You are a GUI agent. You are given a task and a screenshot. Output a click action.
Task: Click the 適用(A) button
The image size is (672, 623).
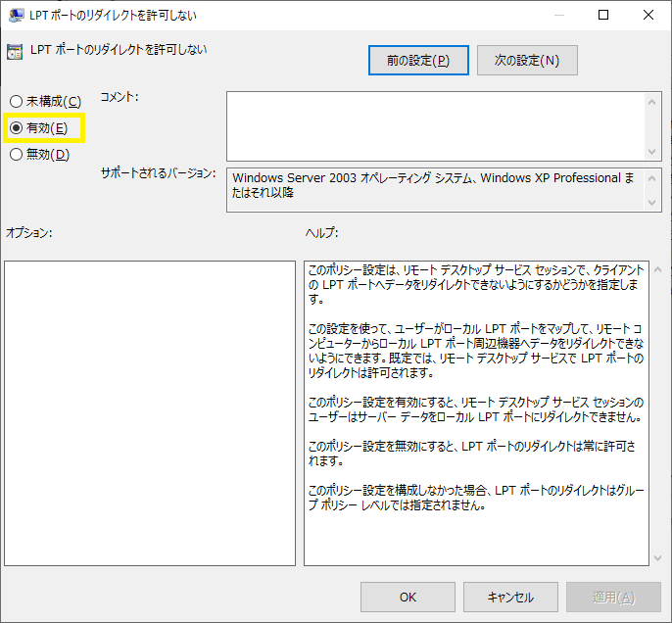coord(613,597)
